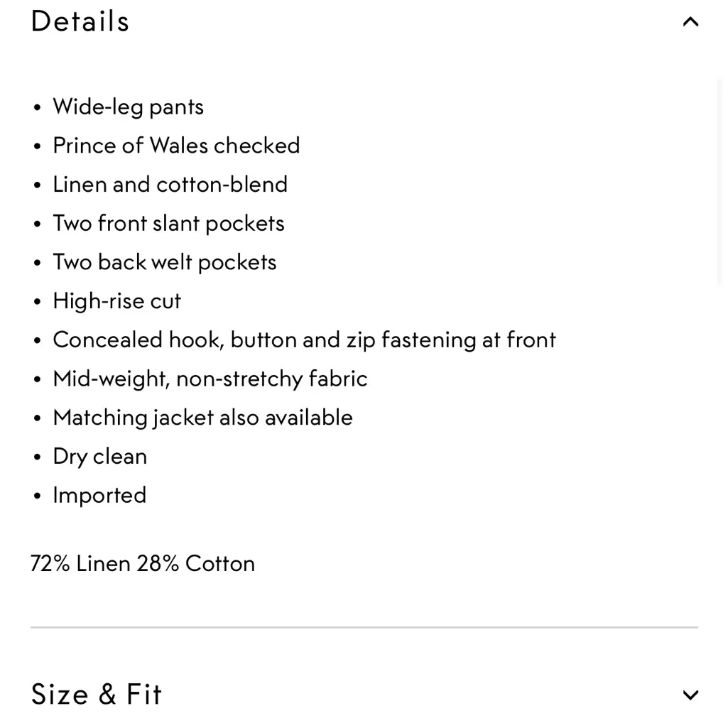Screen dimensions: 728x728
Task: Click the Wide-leg pants bullet item
Action: (128, 107)
